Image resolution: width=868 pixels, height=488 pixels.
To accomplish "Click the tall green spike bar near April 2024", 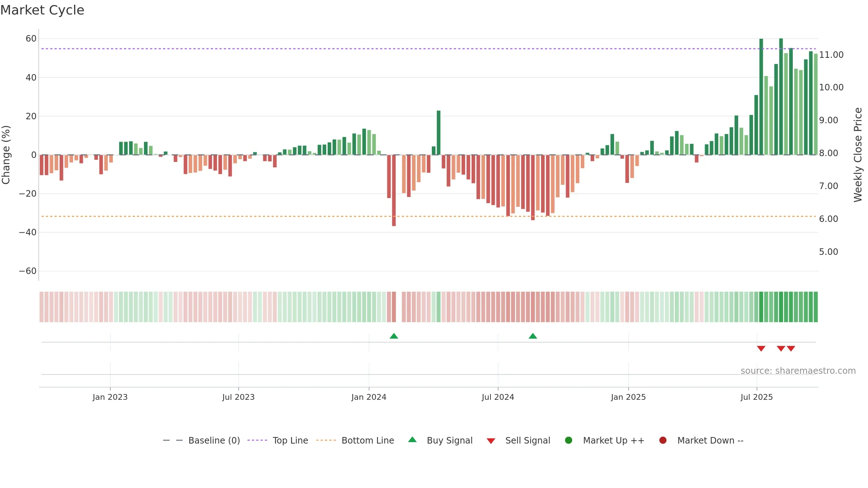I will (x=439, y=133).
